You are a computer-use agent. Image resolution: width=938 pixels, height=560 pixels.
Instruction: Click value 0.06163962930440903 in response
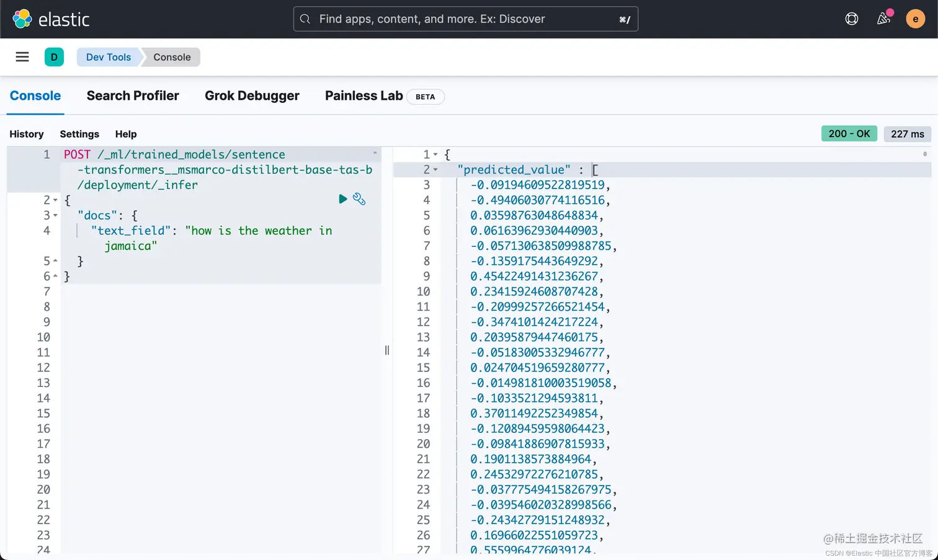[x=534, y=231]
